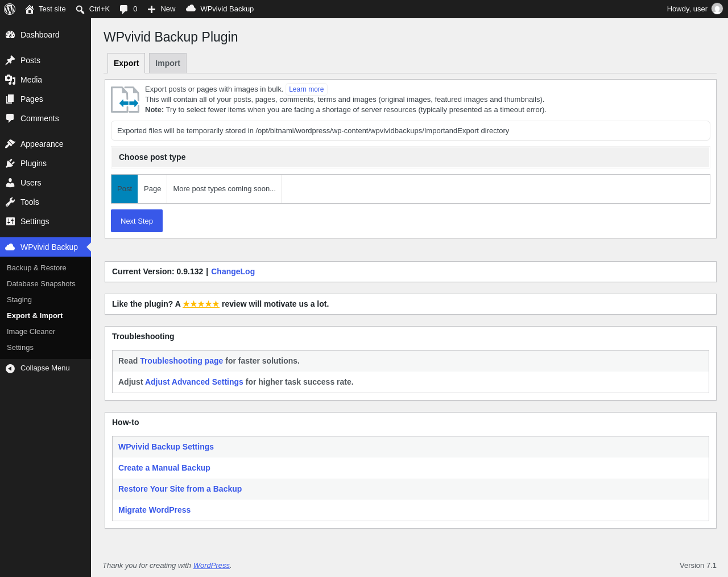Click the Pages icon in the sidebar
The image size is (728, 577).
pos(10,99)
